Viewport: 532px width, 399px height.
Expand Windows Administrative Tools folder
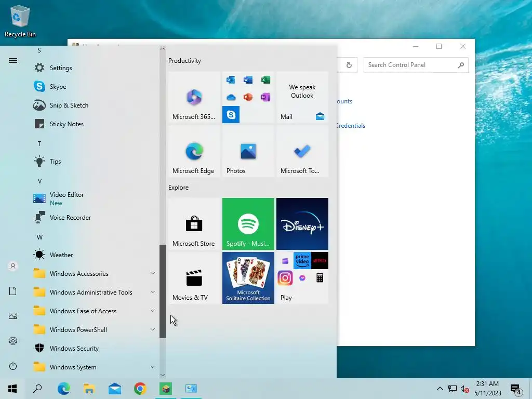[x=95, y=292]
